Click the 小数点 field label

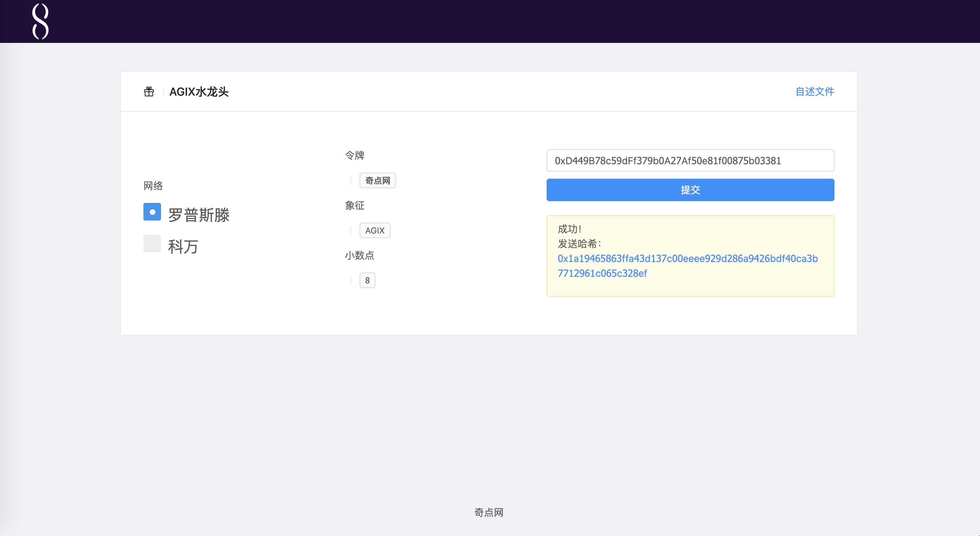(360, 255)
